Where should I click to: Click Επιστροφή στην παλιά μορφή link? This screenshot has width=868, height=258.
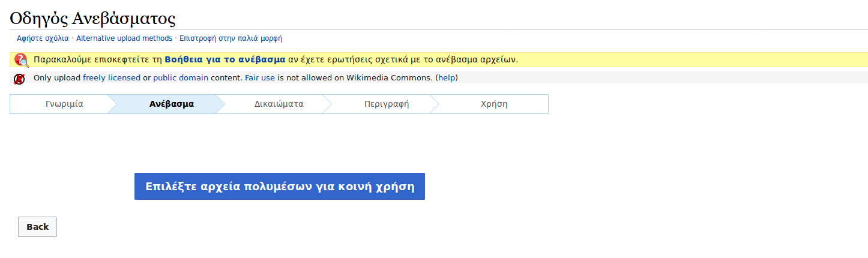(231, 38)
